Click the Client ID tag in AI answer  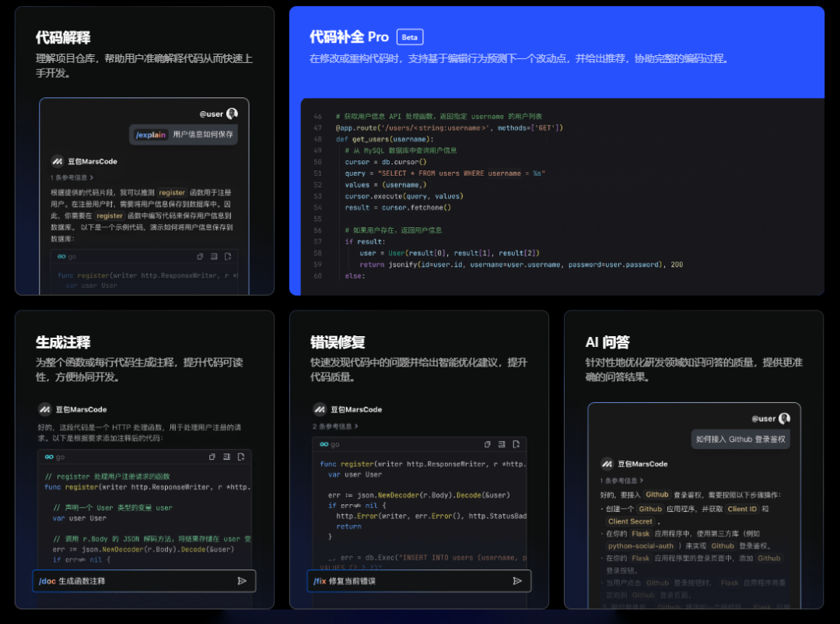coord(742,509)
